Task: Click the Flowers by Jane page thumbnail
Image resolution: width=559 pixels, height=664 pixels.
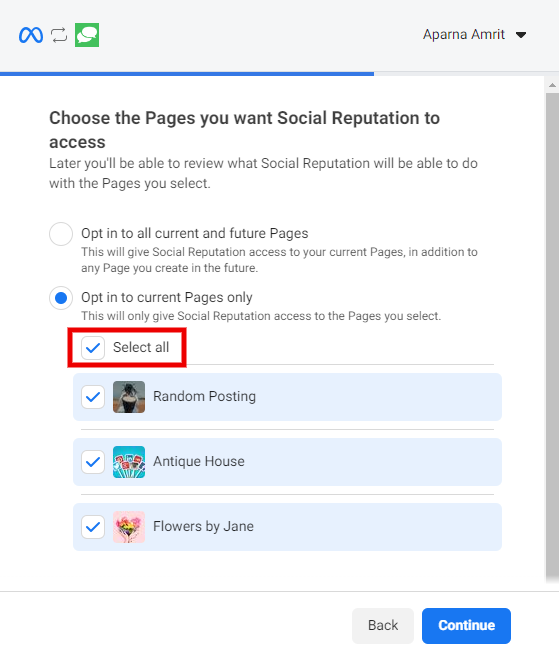Action: click(x=129, y=527)
